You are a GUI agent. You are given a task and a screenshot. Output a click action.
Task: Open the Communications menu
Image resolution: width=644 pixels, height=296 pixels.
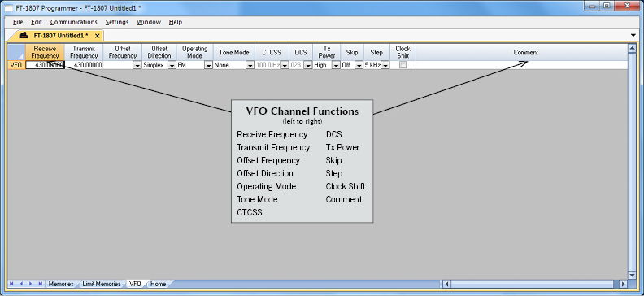tap(73, 22)
